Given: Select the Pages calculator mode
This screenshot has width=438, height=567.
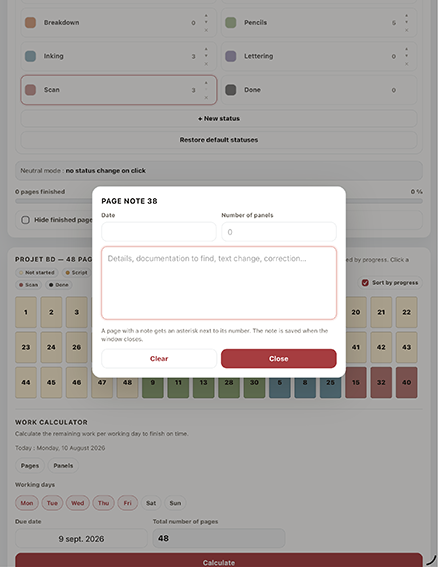Looking at the screenshot, I should tap(30, 466).
